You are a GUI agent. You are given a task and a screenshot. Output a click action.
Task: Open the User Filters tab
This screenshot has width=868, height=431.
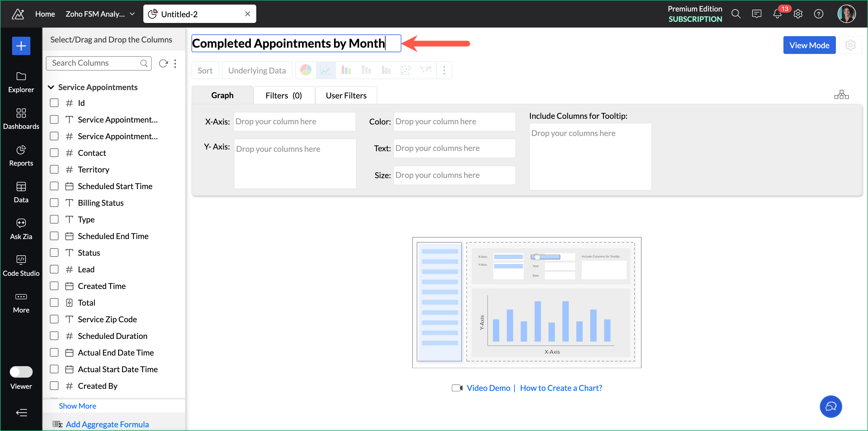346,96
